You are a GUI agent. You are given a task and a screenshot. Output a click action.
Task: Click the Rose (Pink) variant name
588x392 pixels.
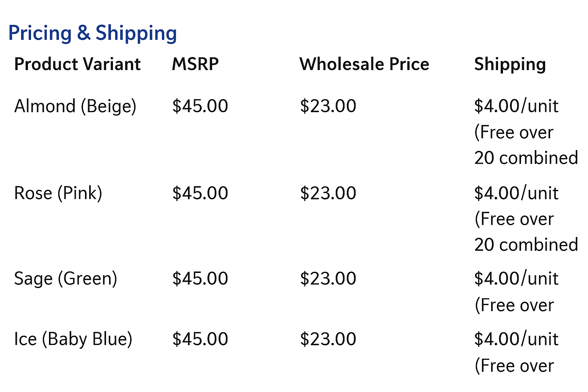click(58, 193)
